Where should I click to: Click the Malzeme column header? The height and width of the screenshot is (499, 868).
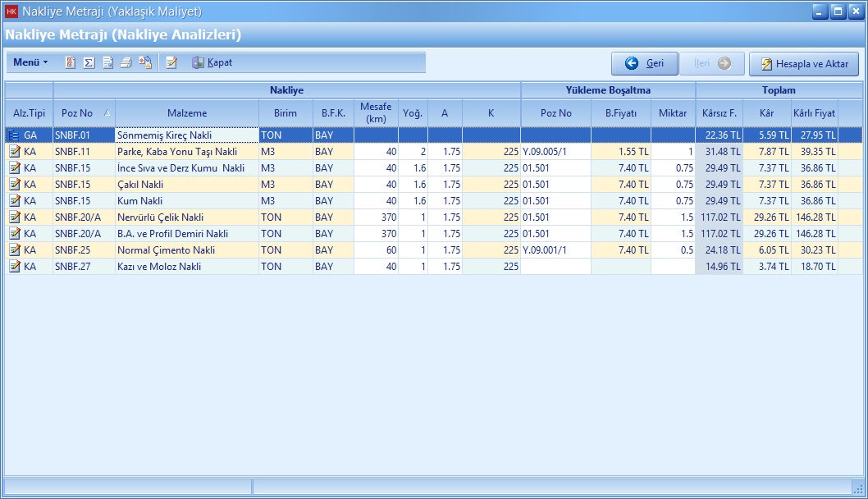[187, 113]
